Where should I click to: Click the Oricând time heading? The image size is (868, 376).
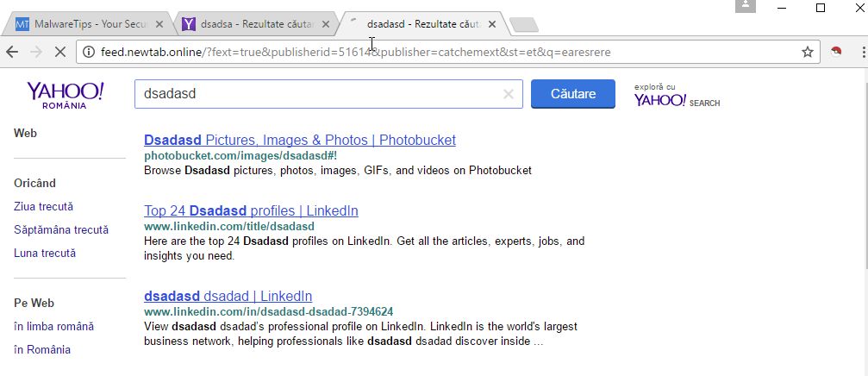pyautogui.click(x=34, y=184)
